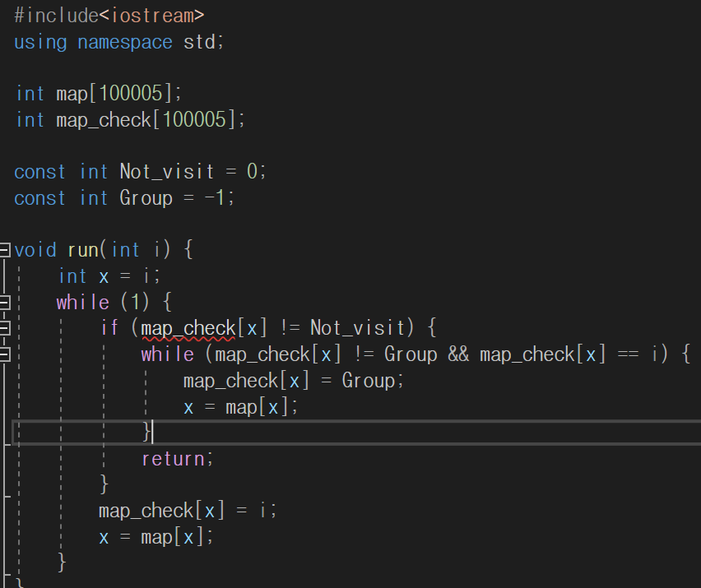Click the 'void' keyword

point(35,250)
